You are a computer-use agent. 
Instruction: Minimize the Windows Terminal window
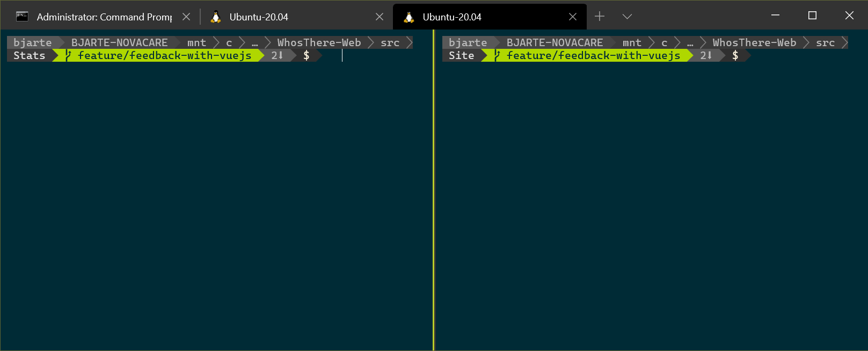click(775, 15)
